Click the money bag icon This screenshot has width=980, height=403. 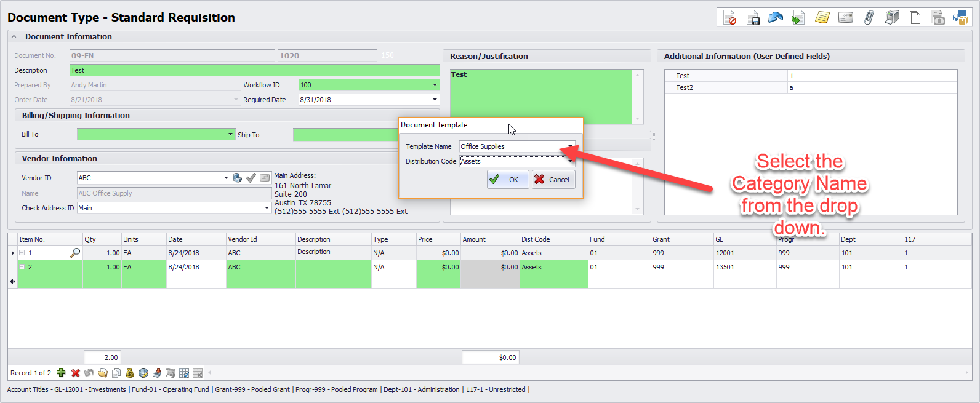[x=129, y=373]
